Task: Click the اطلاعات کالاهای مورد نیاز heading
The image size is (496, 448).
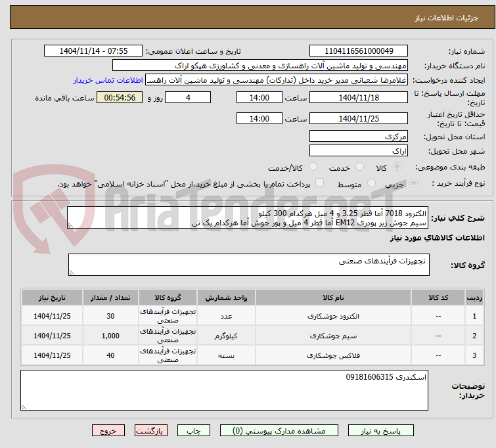Action: pyautogui.click(x=437, y=238)
